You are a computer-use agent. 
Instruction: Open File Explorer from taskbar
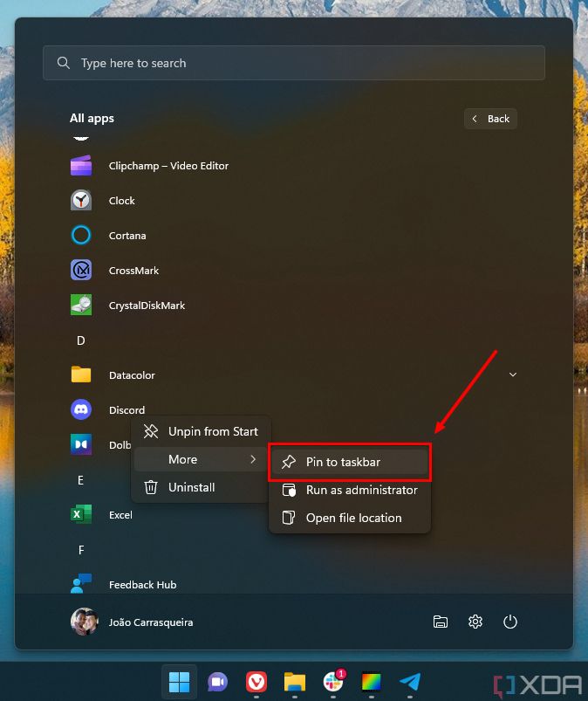click(295, 682)
